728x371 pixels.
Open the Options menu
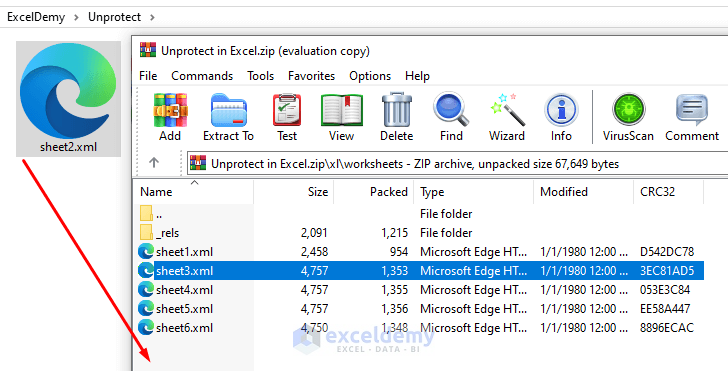[x=370, y=76]
